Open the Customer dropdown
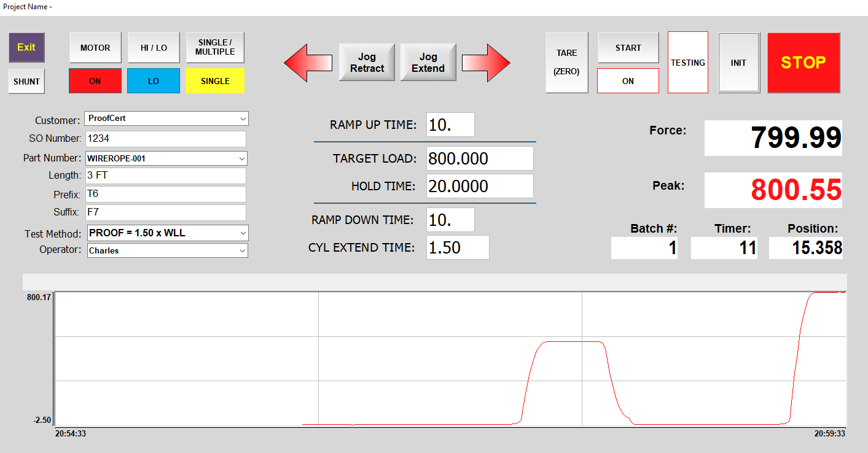Image resolution: width=868 pixels, height=453 pixels. pyautogui.click(x=243, y=118)
